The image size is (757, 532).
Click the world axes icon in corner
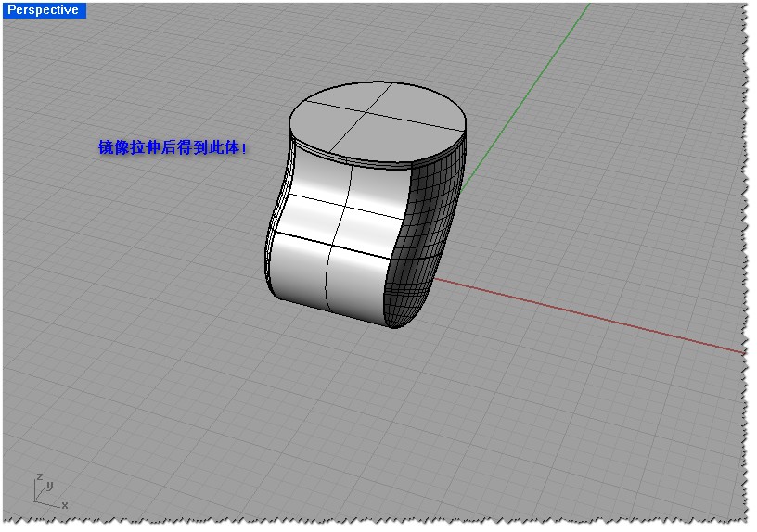pos(51,491)
